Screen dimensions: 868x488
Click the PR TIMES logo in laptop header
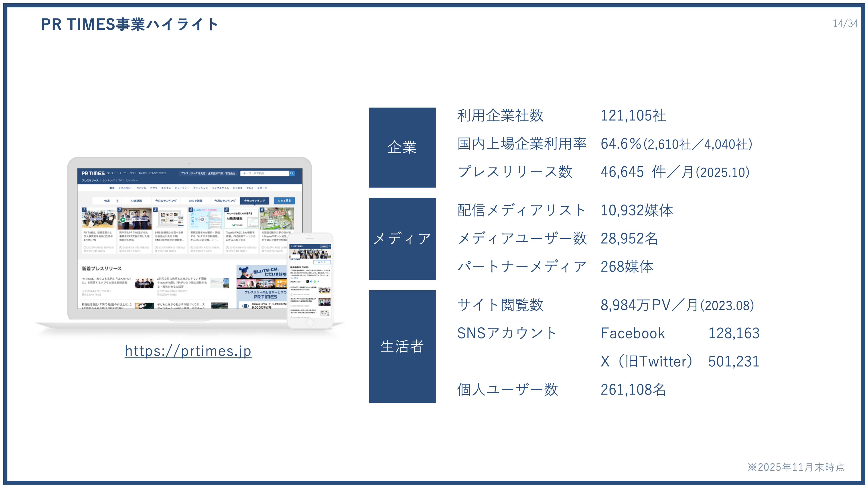point(93,173)
